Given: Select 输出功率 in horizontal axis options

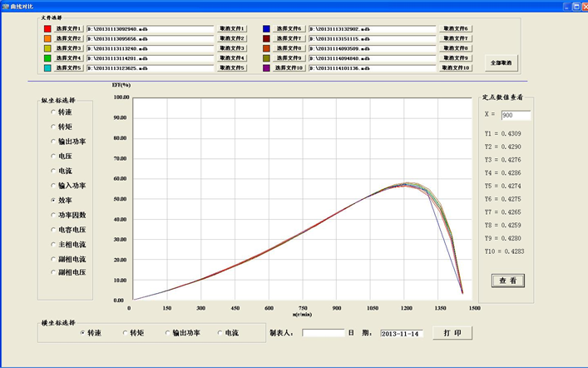Looking at the screenshot, I should pyautogui.click(x=167, y=333).
